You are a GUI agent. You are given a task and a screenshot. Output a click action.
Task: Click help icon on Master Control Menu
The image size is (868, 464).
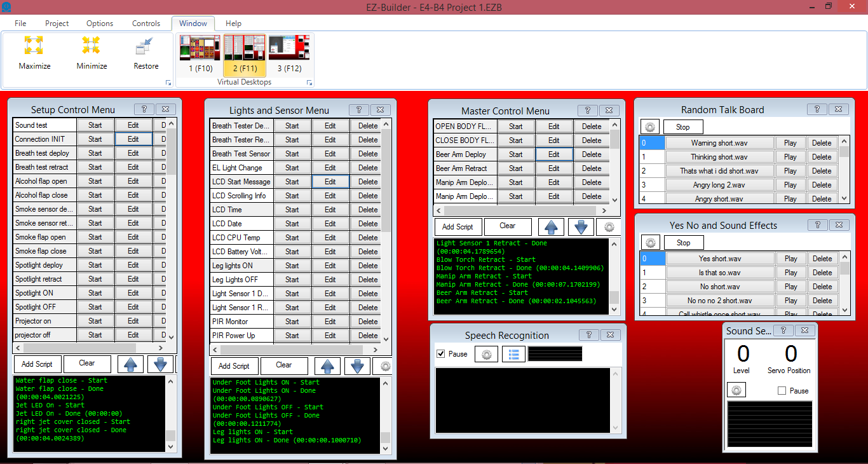pos(588,111)
